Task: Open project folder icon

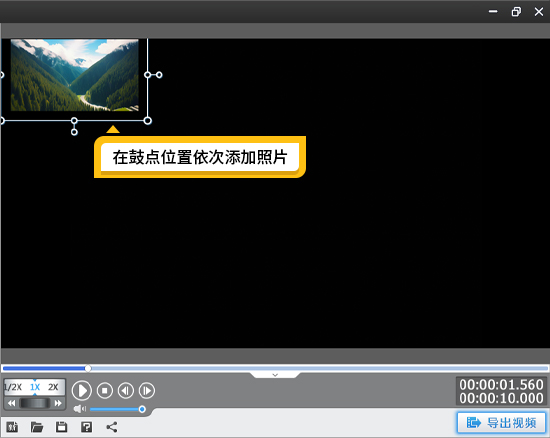Action: [x=37, y=427]
